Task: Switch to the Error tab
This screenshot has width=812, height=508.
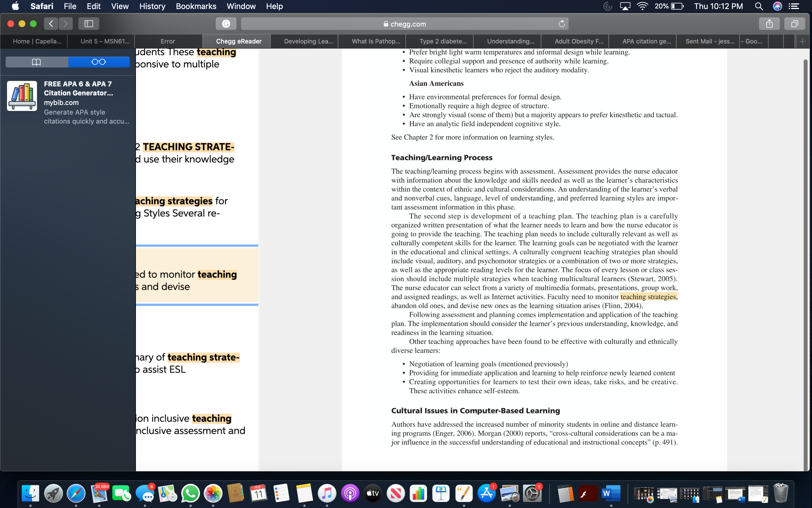Action: pos(168,41)
